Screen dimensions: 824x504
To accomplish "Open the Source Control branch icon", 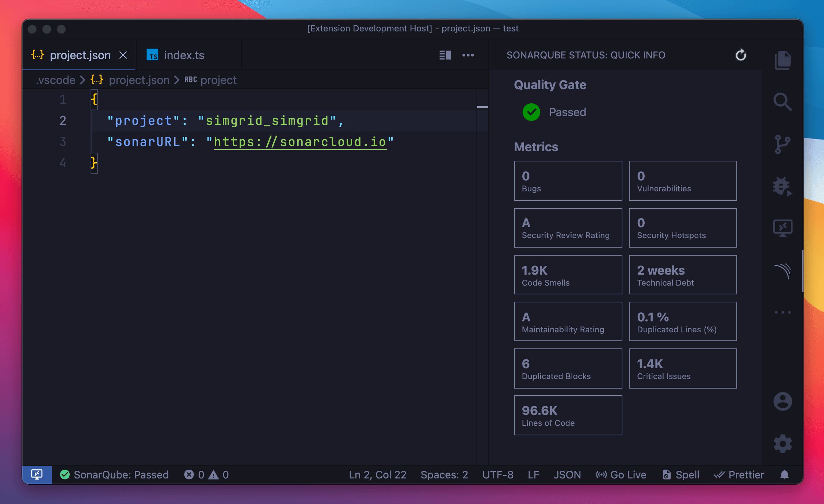I will click(782, 144).
